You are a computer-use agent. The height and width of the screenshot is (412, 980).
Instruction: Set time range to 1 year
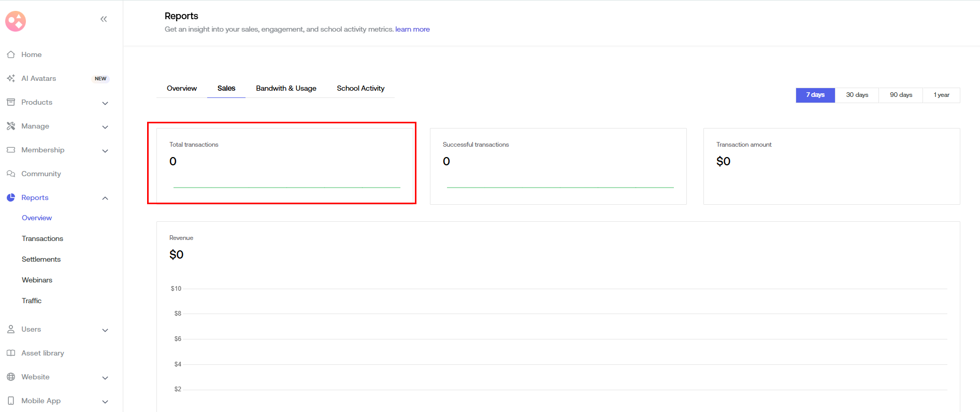(x=941, y=95)
